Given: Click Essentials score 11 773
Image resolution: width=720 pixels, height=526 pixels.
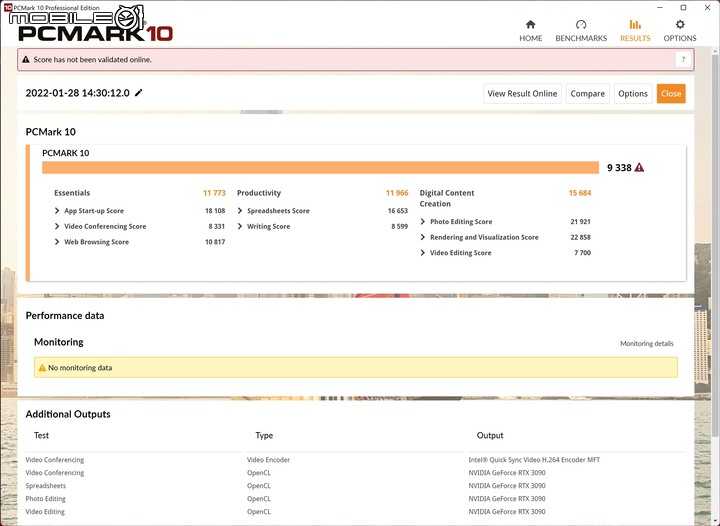Looking at the screenshot, I should tap(214, 193).
